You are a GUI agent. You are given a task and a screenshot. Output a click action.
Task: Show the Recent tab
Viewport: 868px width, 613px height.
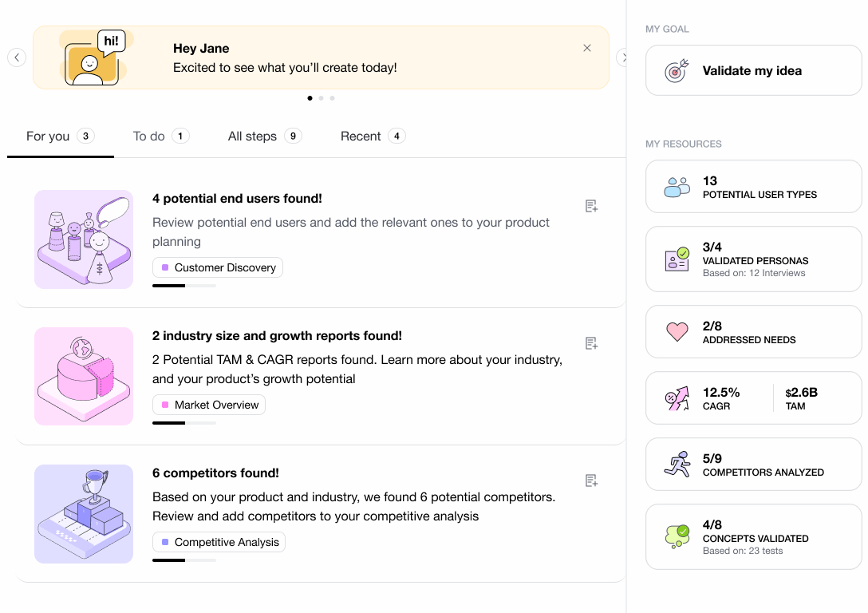click(373, 136)
